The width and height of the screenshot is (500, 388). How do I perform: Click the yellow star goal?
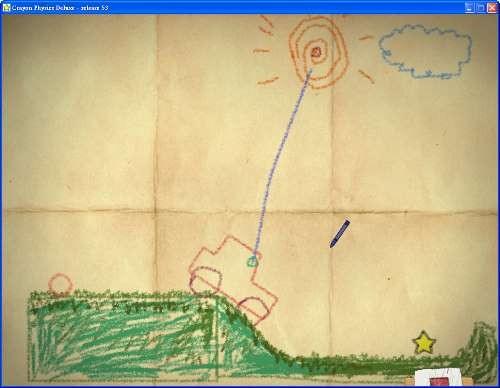pos(424,343)
